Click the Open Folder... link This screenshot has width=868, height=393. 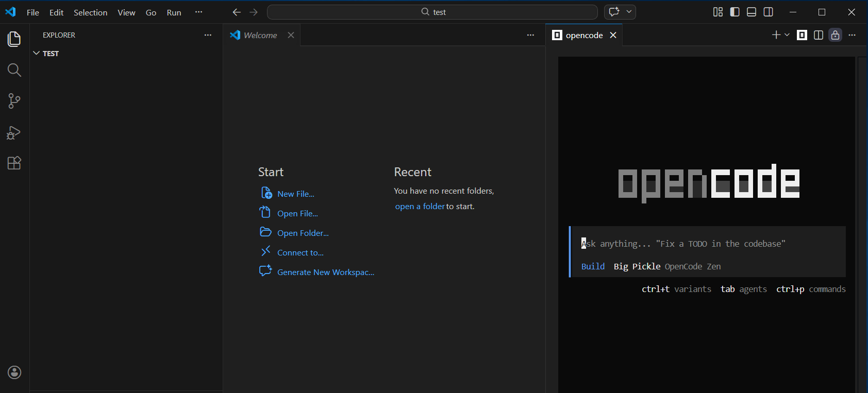pos(303,233)
